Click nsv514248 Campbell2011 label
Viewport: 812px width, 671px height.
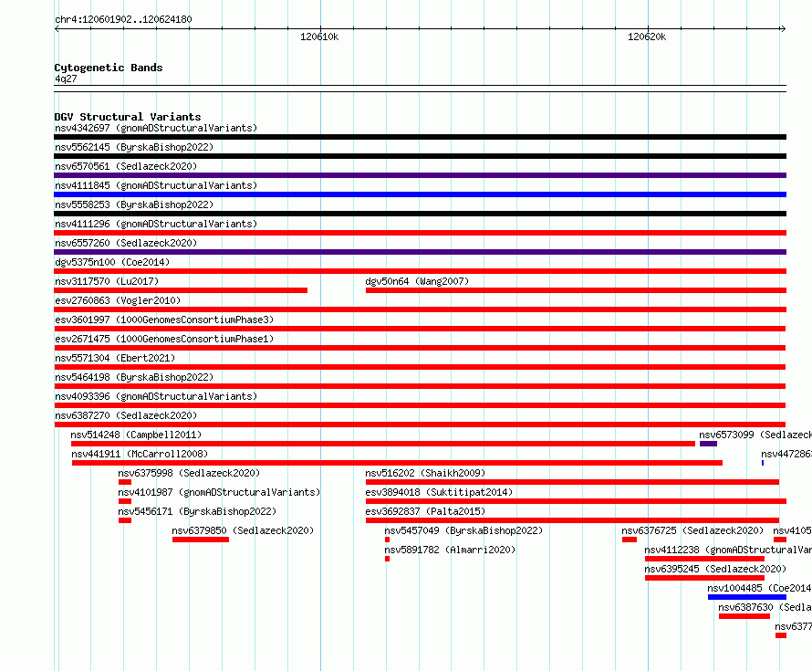click(136, 435)
